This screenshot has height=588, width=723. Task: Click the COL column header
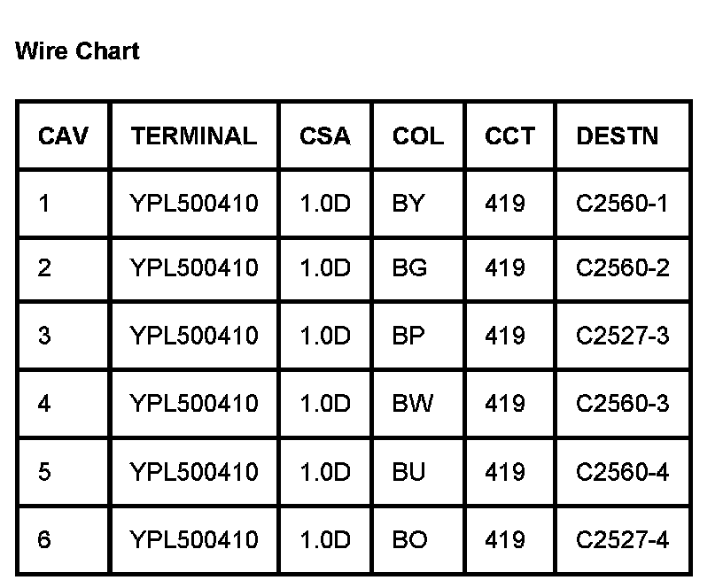point(418,136)
